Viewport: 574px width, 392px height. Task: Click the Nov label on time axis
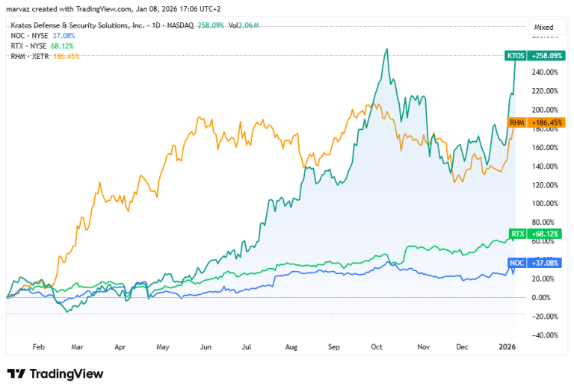[423, 346]
